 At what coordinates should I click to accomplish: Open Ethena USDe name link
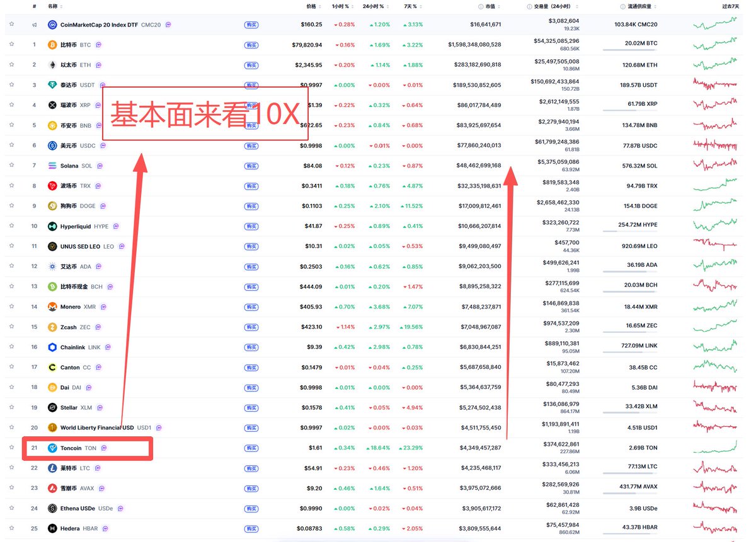pos(79,508)
